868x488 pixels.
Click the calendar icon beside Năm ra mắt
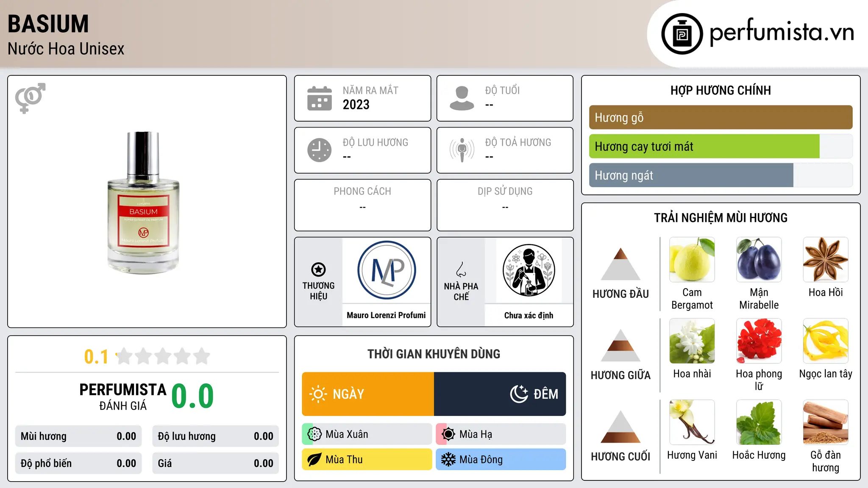[320, 98]
